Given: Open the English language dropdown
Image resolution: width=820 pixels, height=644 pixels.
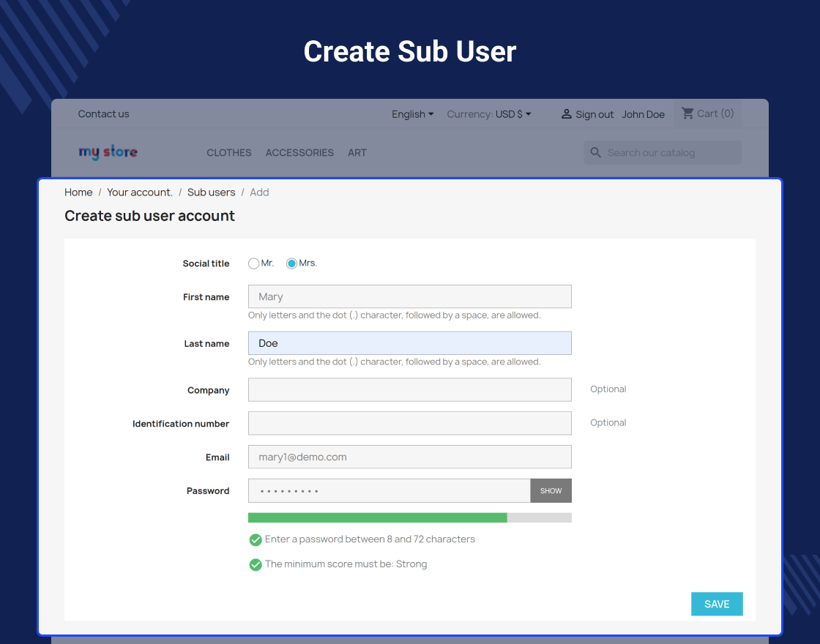Looking at the screenshot, I should point(413,114).
